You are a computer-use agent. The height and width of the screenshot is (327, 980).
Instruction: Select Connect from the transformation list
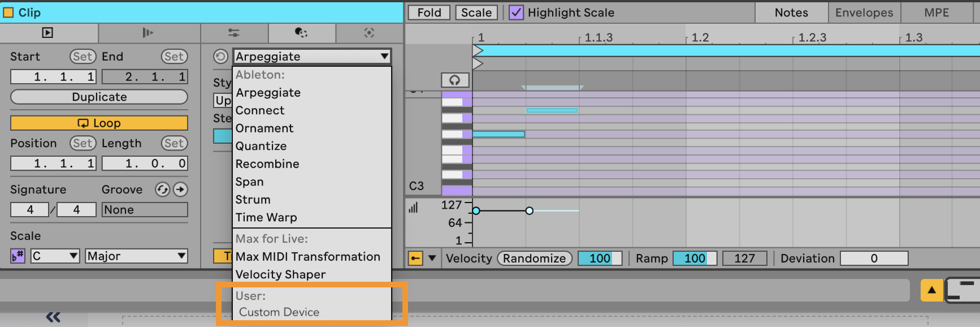coord(312,110)
